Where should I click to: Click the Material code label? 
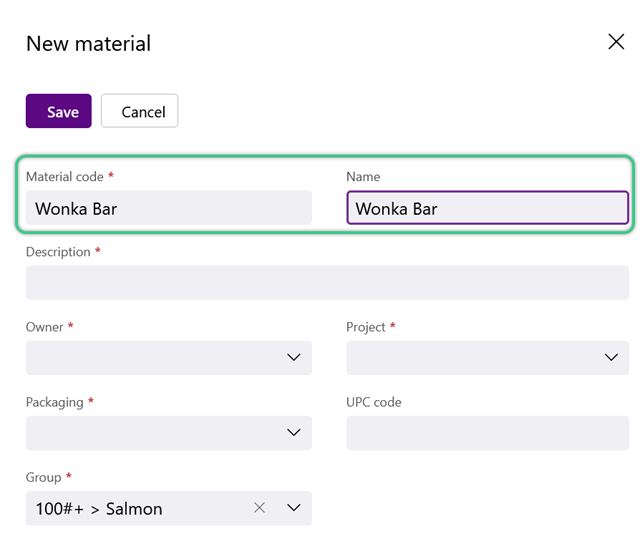point(64,177)
